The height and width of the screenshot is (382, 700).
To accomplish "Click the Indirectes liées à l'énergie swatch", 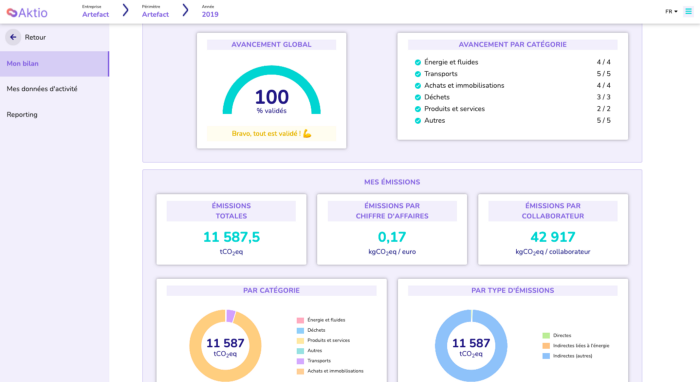I will pyautogui.click(x=546, y=346).
